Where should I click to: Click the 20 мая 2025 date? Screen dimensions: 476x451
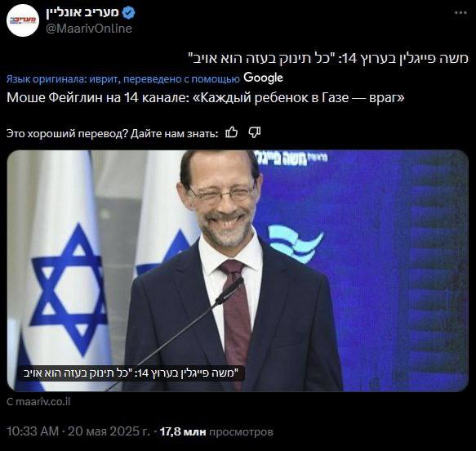109,431
